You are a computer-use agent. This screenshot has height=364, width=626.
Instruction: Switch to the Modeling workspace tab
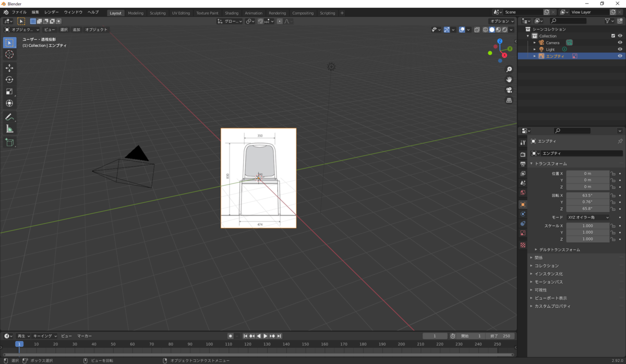click(136, 13)
